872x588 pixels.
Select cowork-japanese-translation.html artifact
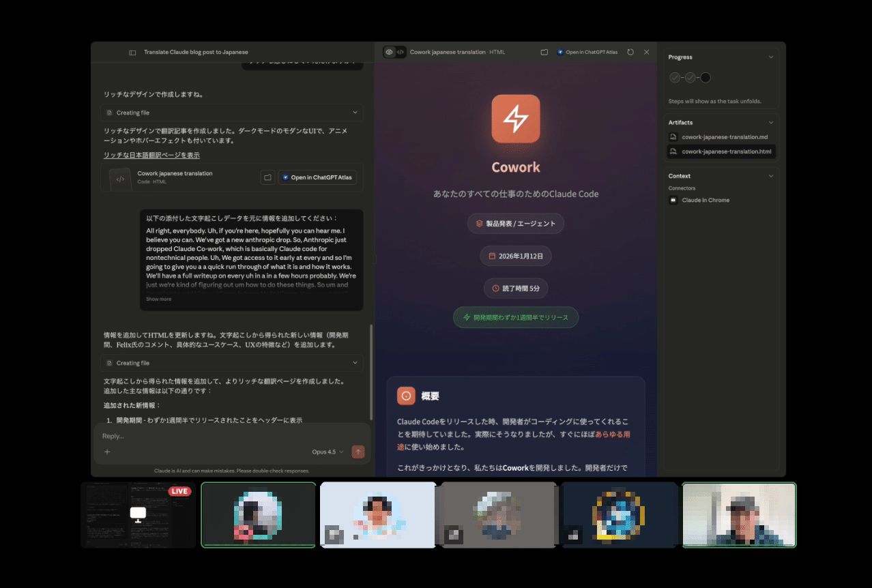pyautogui.click(x=725, y=151)
